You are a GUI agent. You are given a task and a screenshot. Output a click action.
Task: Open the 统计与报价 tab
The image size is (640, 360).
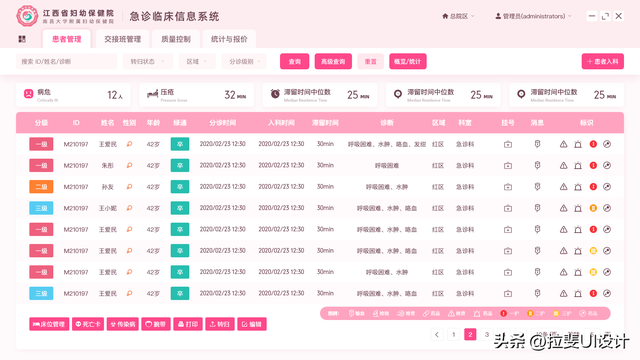coord(229,39)
